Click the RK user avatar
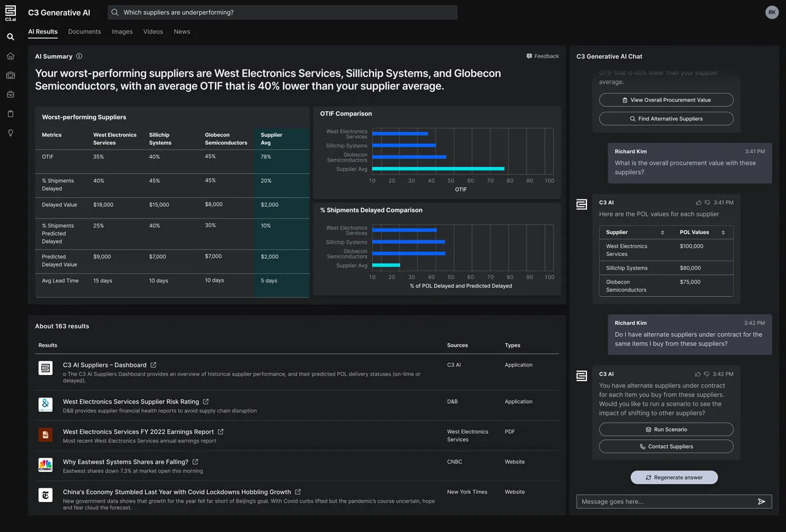 pyautogui.click(x=772, y=12)
